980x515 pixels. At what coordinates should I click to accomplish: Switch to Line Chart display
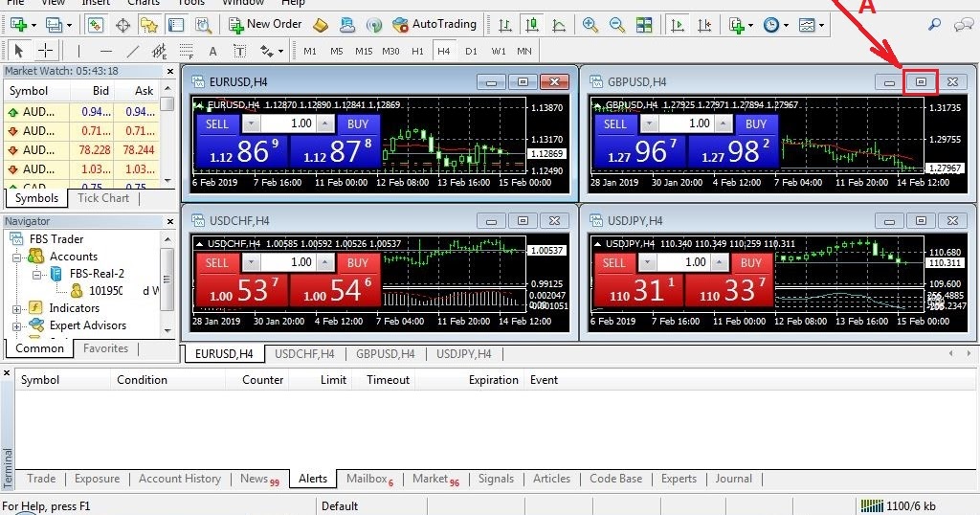pos(559,25)
